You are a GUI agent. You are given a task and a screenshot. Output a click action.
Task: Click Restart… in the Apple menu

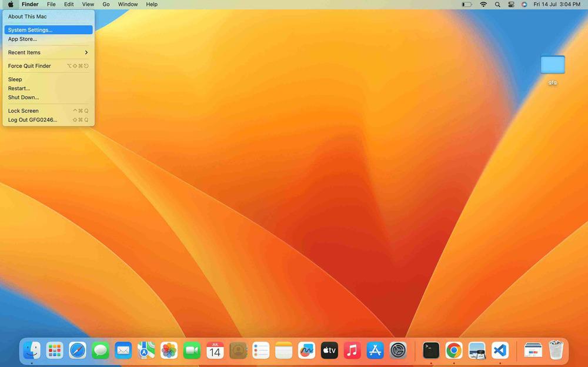(19, 88)
